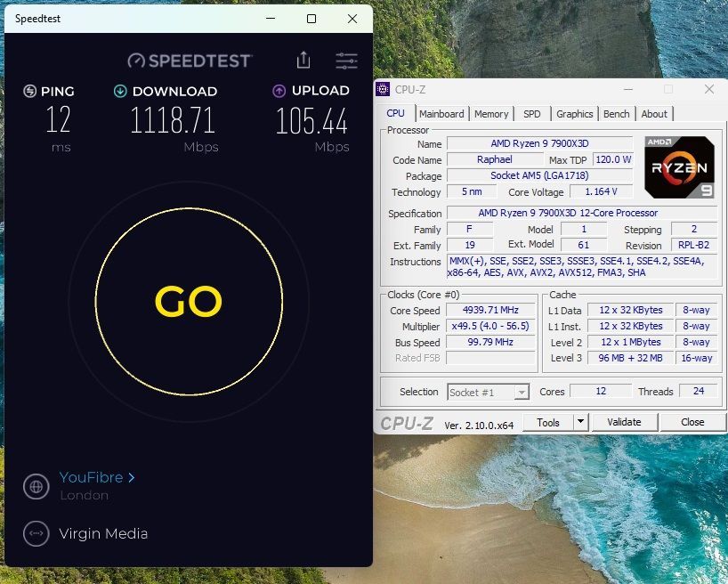Open the Socket #1 selection dropdown
This screenshot has height=584, width=728.
pyautogui.click(x=488, y=392)
